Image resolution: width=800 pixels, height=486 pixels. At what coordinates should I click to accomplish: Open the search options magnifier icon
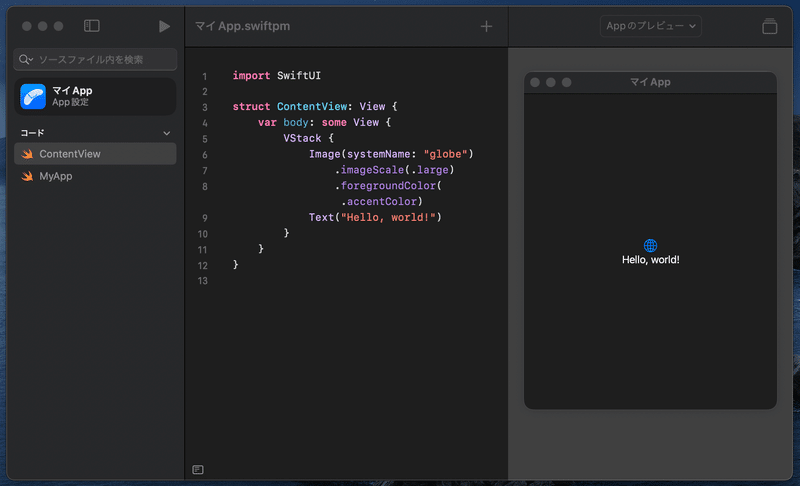point(26,60)
